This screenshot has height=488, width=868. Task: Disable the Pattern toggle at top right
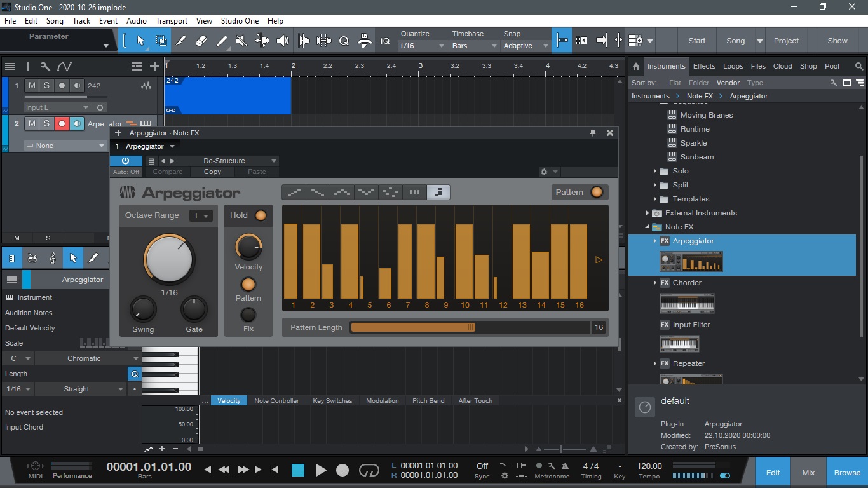(x=597, y=193)
